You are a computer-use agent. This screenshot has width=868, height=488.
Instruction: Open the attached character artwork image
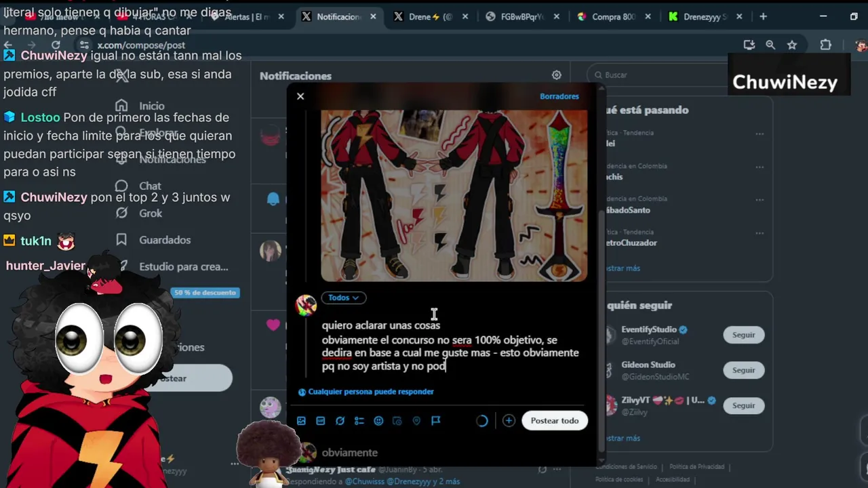click(454, 195)
